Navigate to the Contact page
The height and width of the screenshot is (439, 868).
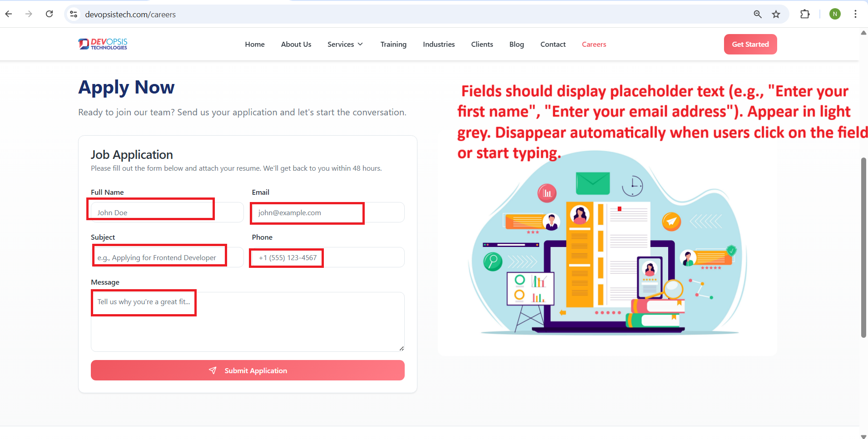point(553,44)
